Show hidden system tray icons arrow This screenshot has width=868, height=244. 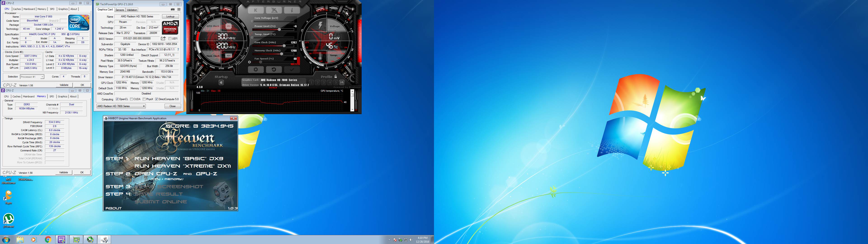389,240
